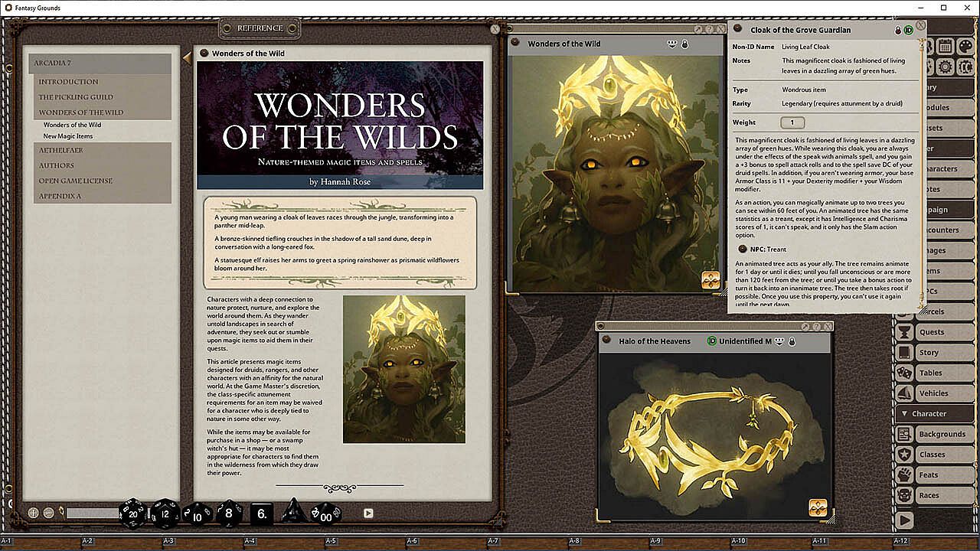Expand The Pickling Guild chapter
Screen dimensions: 980x551
(x=76, y=97)
